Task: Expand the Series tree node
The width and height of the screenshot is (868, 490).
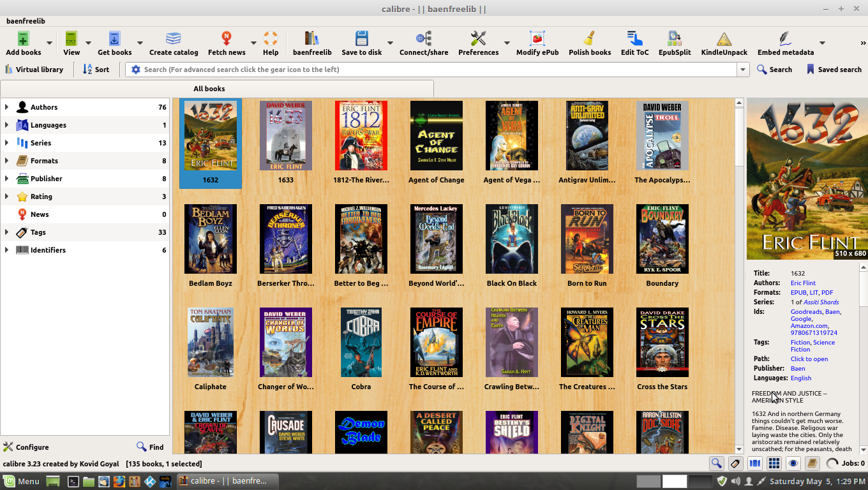Action: pyautogui.click(x=7, y=143)
